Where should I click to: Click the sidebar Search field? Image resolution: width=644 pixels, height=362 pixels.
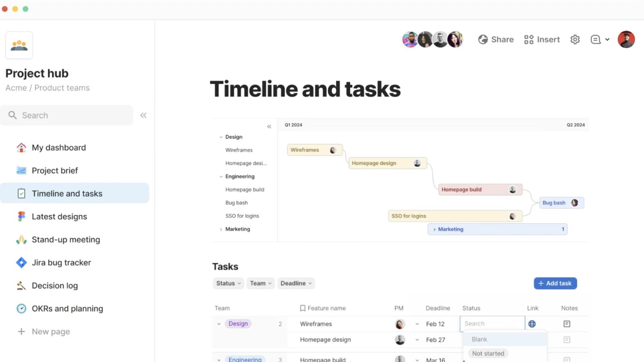pos(66,115)
